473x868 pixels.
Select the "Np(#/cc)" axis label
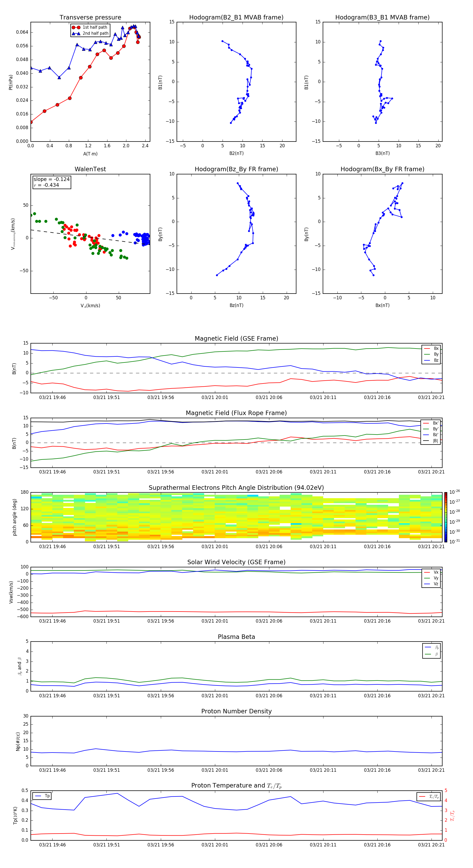pyautogui.click(x=18, y=741)
